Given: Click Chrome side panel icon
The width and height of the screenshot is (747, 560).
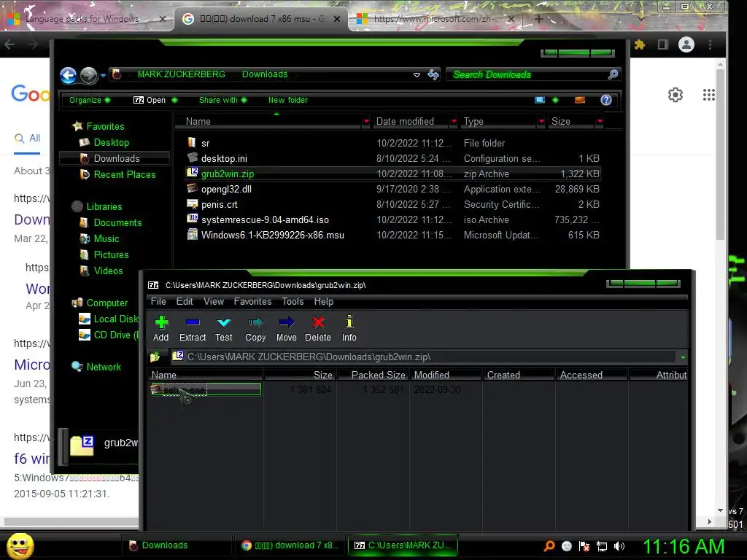Looking at the screenshot, I should (662, 44).
